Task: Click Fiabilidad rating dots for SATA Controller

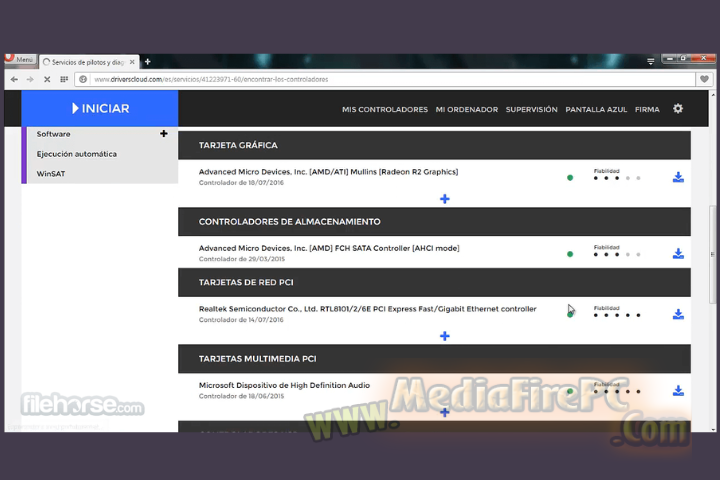Action: 617,254
